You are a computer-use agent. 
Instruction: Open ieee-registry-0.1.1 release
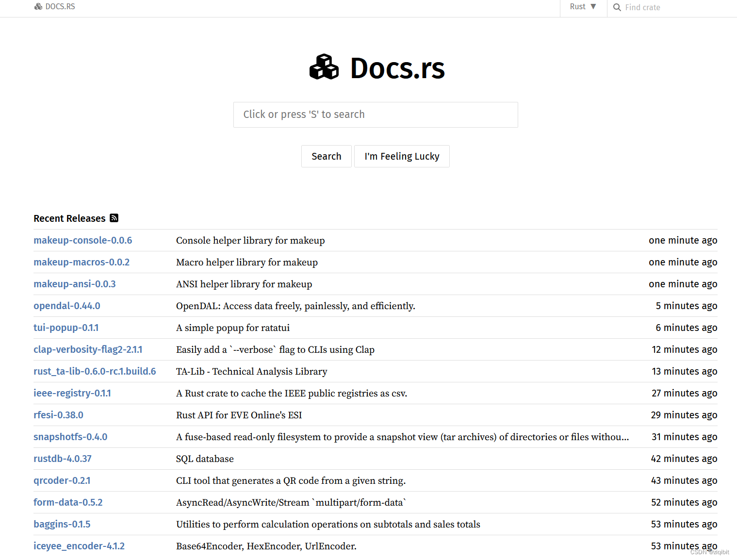pos(72,393)
